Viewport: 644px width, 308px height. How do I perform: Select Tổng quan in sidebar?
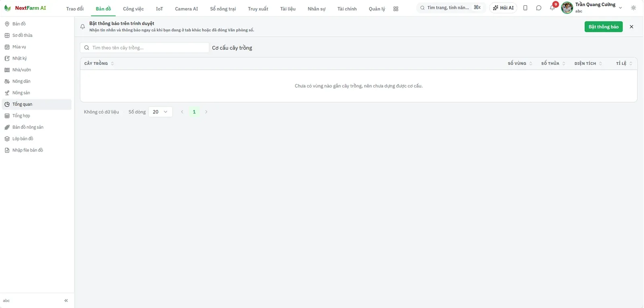pyautogui.click(x=37, y=104)
